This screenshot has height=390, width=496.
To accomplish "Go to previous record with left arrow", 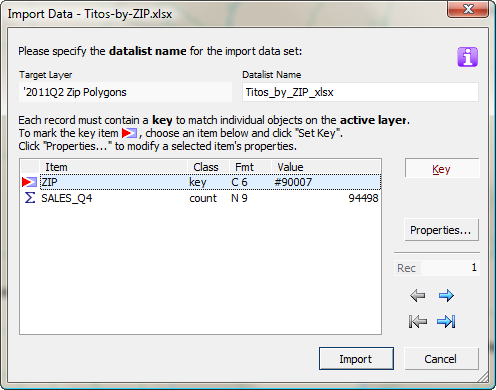I will click(x=417, y=295).
